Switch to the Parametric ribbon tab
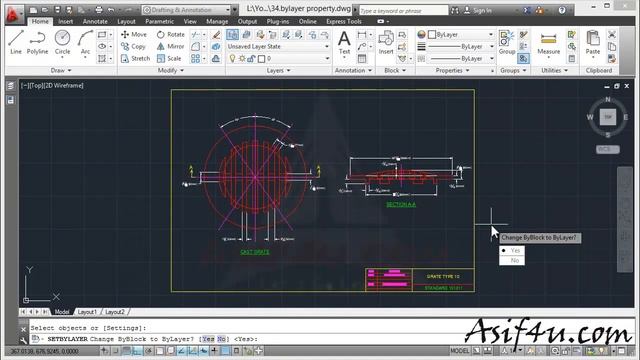The height and width of the screenshot is (360, 640). (159, 21)
